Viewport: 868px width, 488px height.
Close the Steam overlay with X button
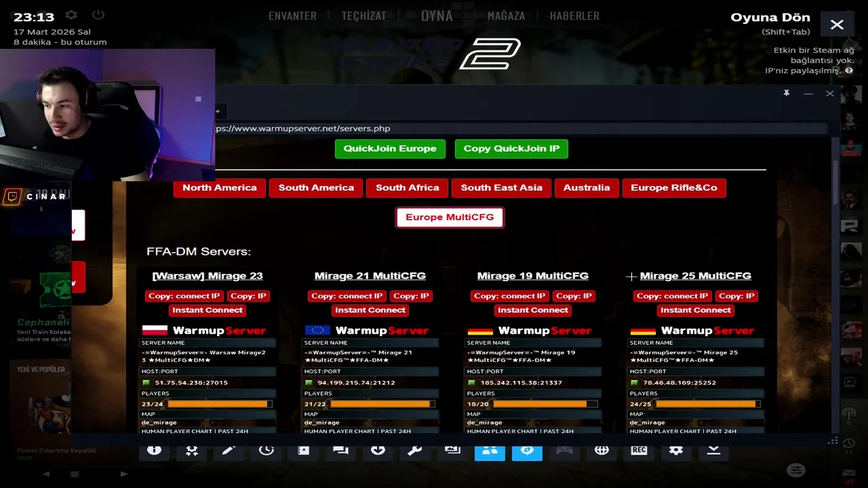pos(837,24)
